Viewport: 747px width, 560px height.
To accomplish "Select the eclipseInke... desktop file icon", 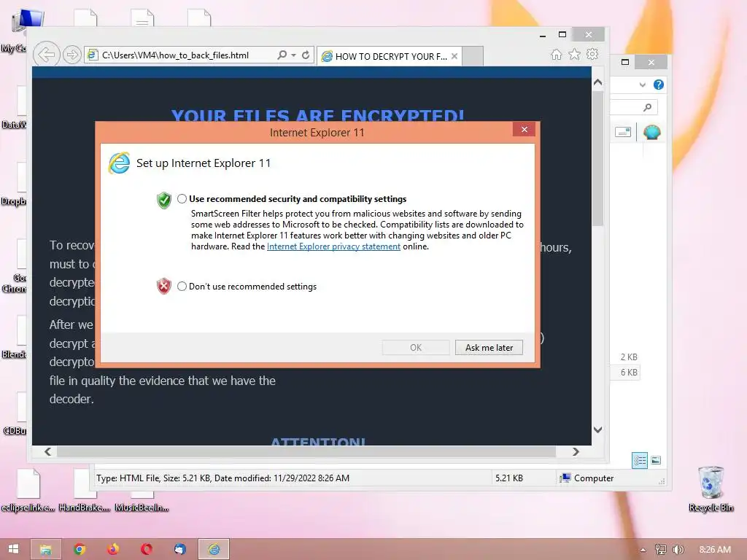I will [x=28, y=490].
